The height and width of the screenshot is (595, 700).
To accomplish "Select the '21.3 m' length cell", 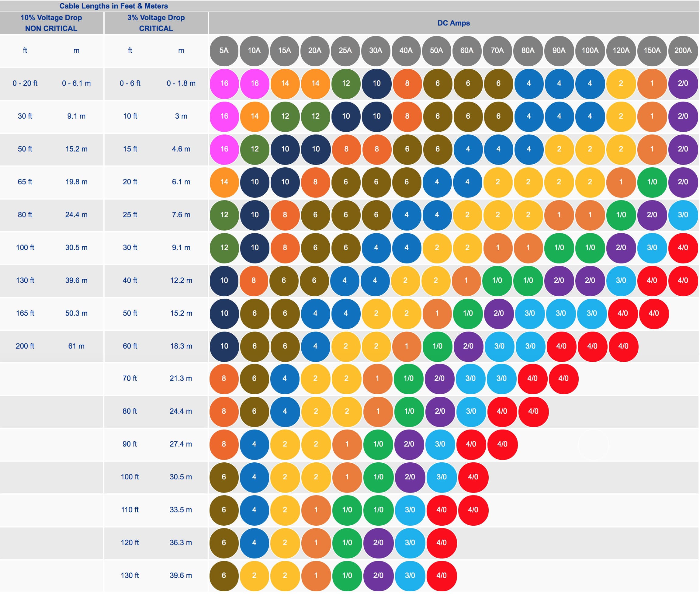I will (x=181, y=379).
